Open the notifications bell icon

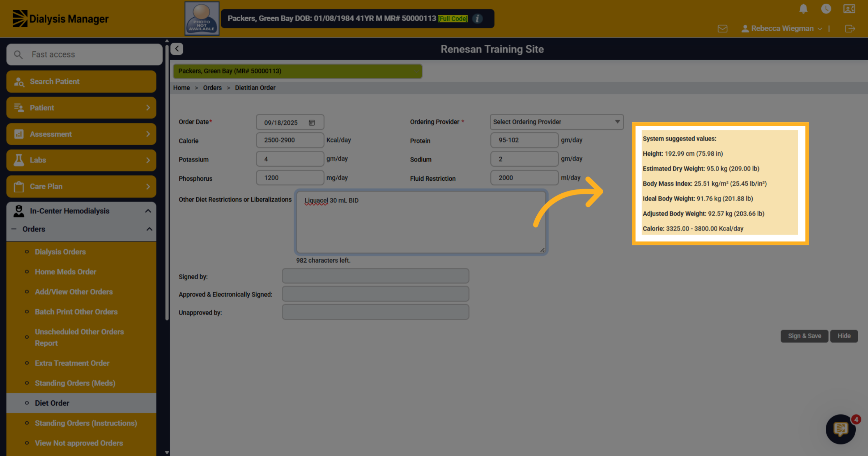(803, 9)
